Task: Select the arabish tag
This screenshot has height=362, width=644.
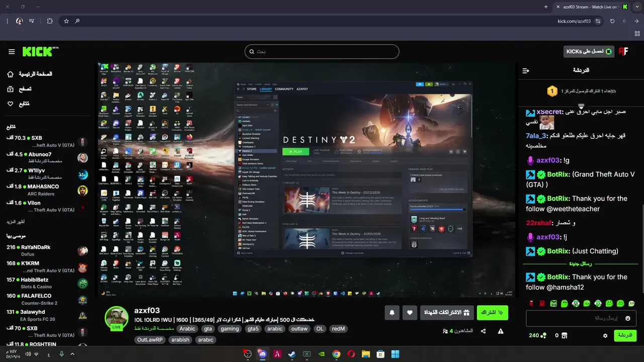Action: coord(180,340)
